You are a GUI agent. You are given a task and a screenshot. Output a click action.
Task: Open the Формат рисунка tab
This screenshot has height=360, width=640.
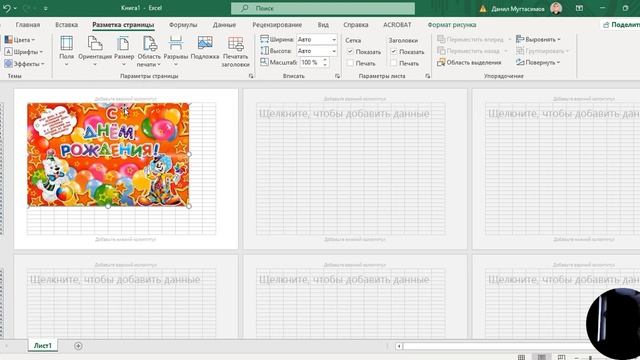click(x=451, y=25)
